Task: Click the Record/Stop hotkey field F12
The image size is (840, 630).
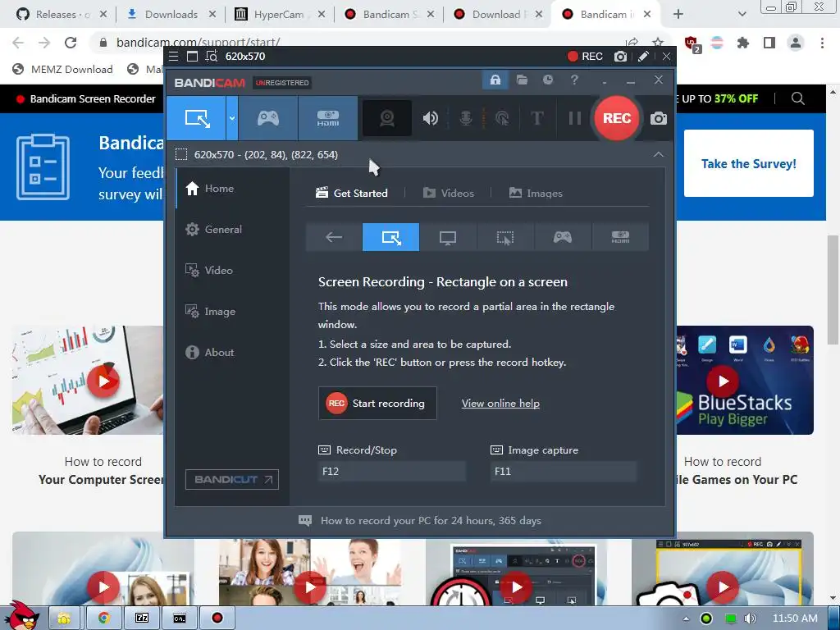Action: point(392,472)
